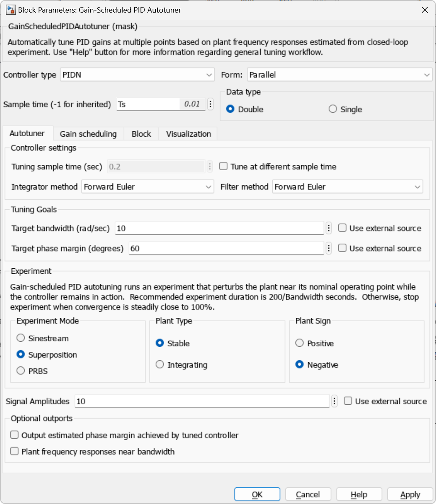Click the Target phase margin options dots

[x=329, y=248]
